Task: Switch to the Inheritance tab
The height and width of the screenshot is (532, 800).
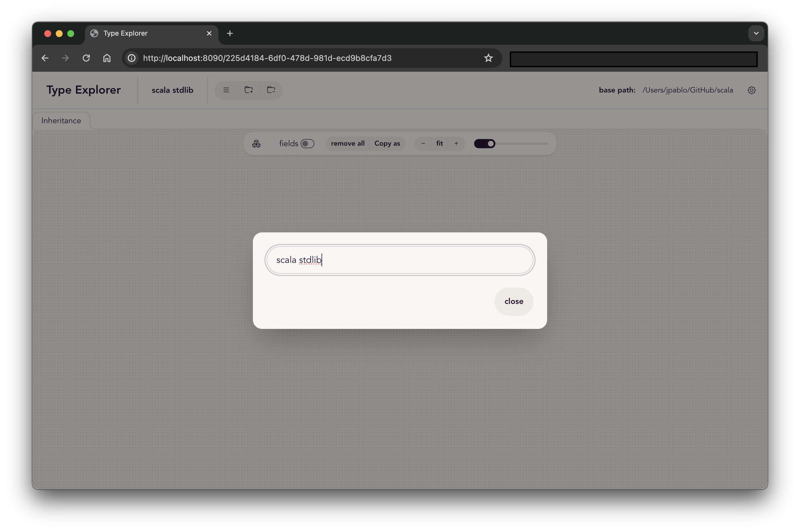Action: click(x=61, y=121)
